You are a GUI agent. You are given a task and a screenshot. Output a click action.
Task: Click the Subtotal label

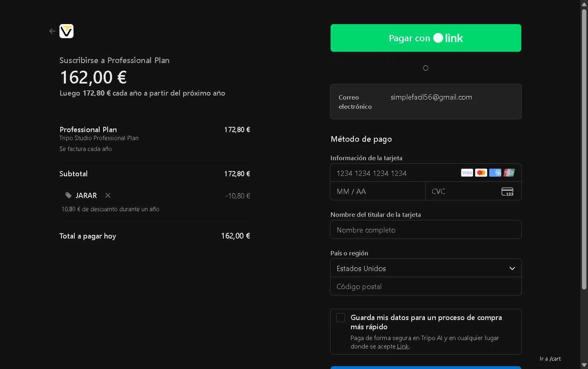[x=73, y=174]
